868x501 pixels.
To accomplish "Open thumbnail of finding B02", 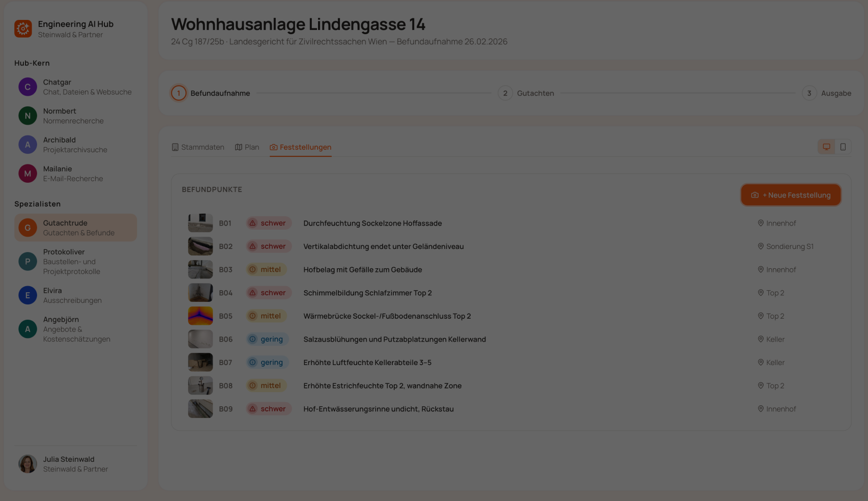I will [x=200, y=246].
